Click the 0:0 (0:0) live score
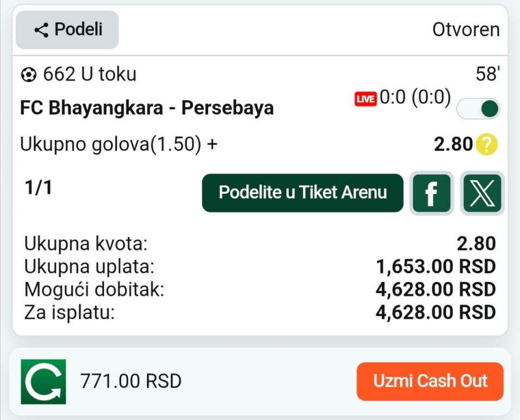520x420 pixels. 415,98
